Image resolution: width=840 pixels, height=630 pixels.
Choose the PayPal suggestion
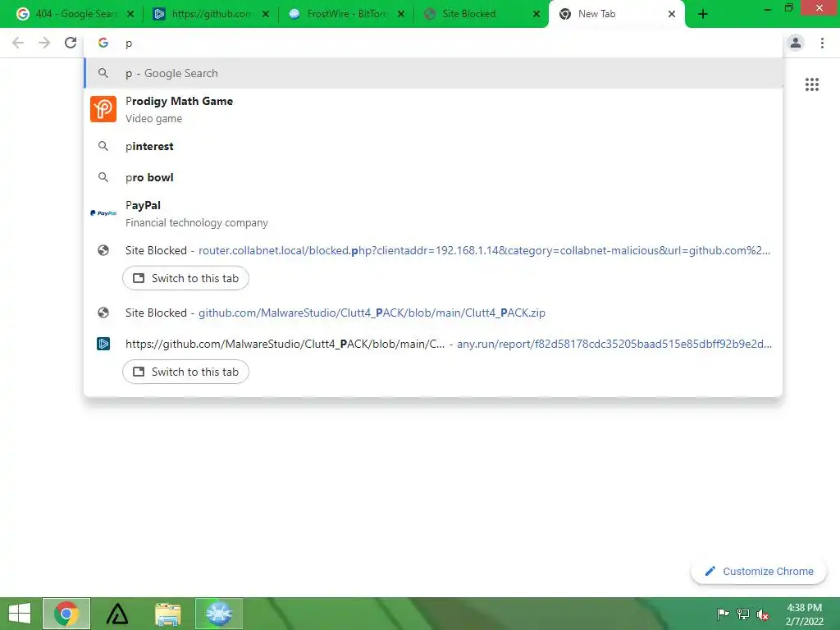[433, 213]
